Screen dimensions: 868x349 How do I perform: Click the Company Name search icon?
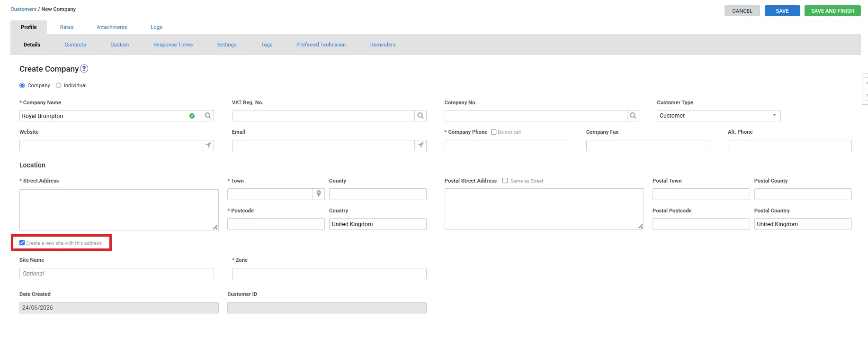(x=208, y=116)
